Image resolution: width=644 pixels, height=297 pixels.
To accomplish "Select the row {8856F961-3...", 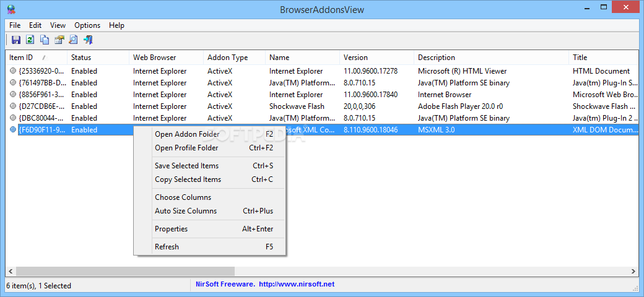I will [x=322, y=95].
